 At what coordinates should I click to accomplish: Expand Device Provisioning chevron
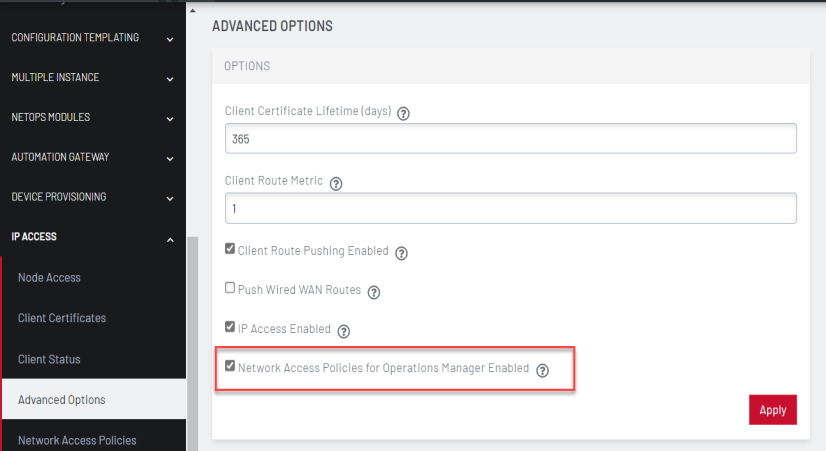point(170,199)
